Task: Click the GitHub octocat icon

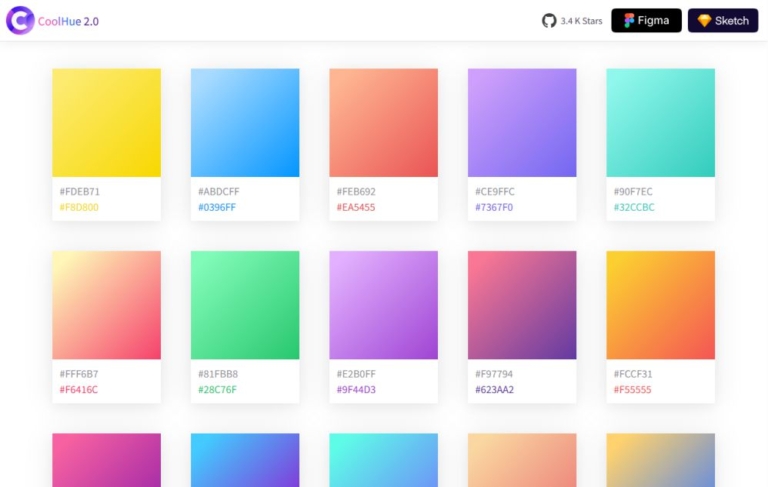Action: coord(549,20)
